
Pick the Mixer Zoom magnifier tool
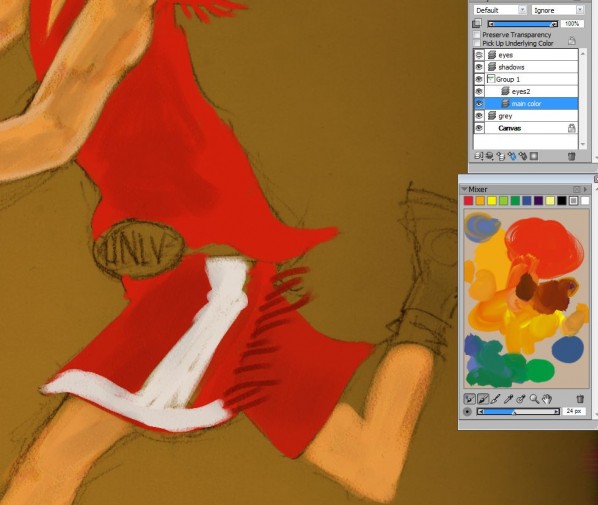click(x=534, y=399)
